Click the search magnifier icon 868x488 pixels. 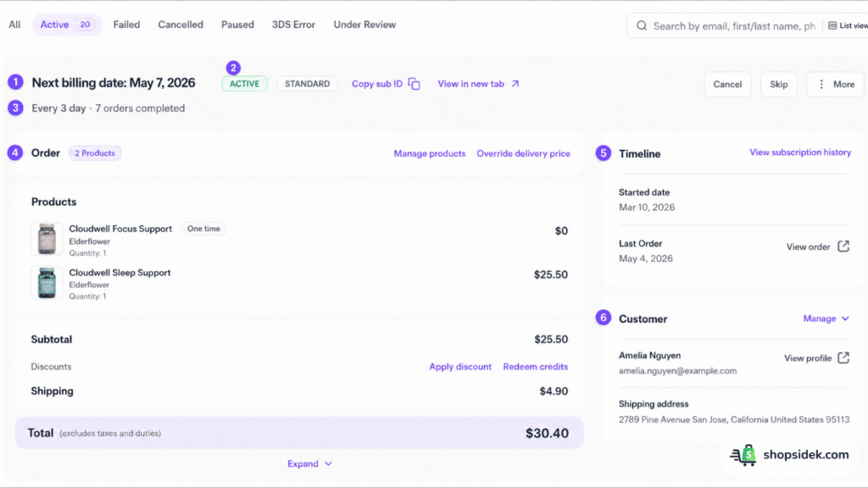pyautogui.click(x=642, y=25)
